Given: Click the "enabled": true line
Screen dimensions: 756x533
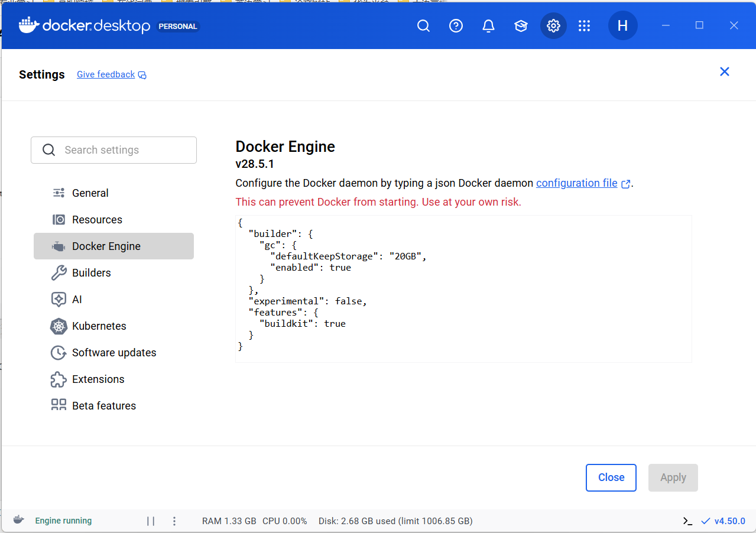Looking at the screenshot, I should [310, 268].
